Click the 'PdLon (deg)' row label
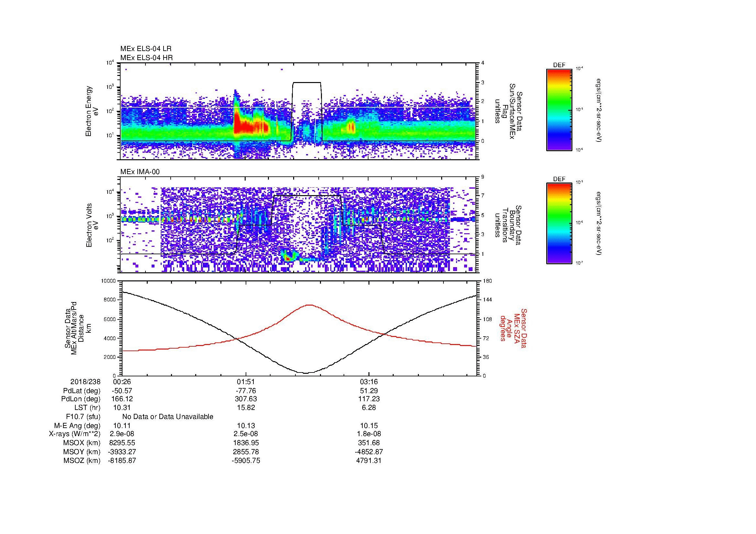This screenshot has height=534, width=756. pos(81,399)
